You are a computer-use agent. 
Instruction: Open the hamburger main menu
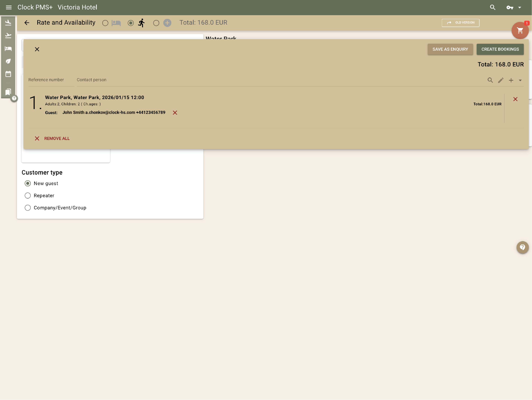click(9, 7)
